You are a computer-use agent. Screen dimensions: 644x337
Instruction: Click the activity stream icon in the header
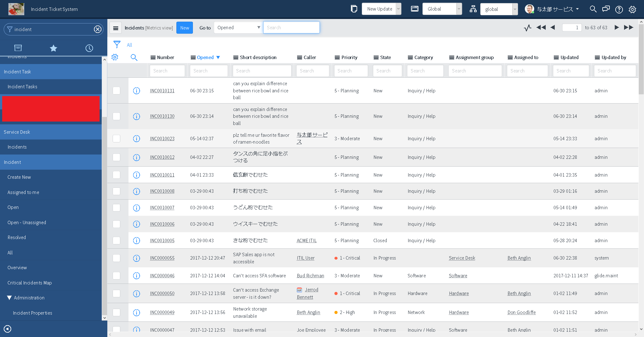[527, 28]
